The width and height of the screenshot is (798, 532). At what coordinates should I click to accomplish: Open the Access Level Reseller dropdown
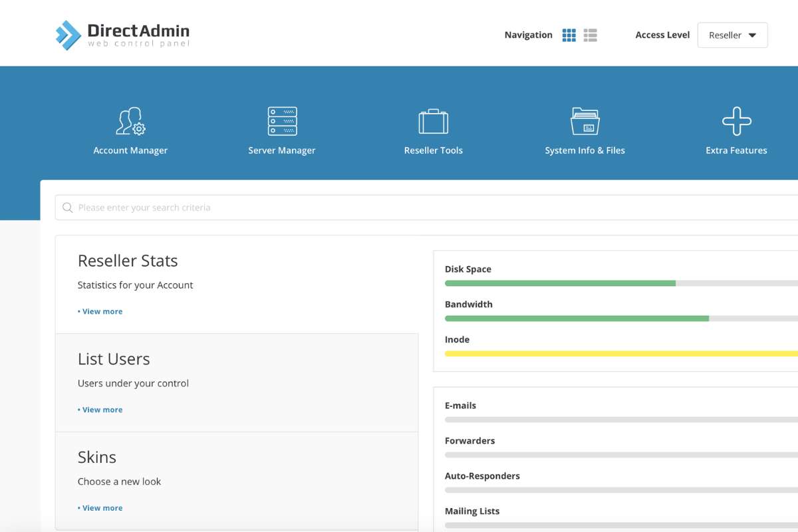click(732, 35)
